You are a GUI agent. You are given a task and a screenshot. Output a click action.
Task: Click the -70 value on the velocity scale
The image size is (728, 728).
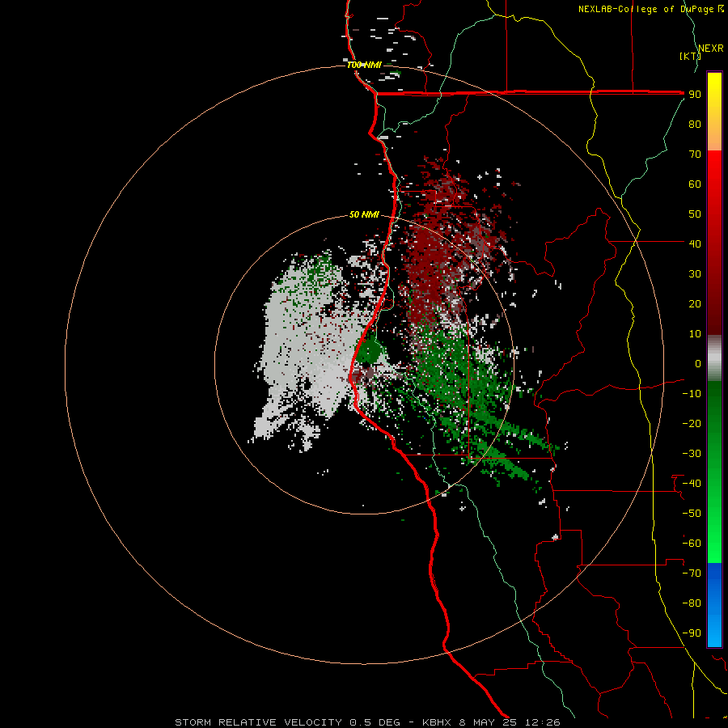tap(692, 574)
